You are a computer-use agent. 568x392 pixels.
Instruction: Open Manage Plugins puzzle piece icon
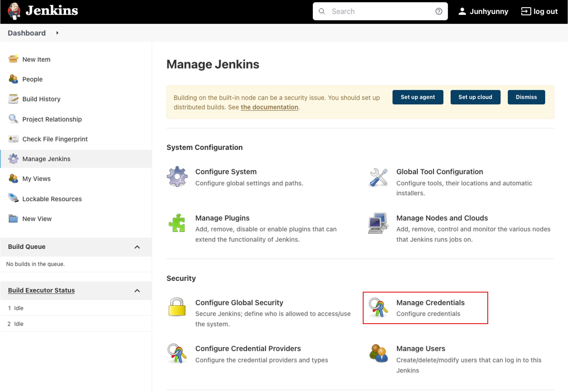point(177,223)
